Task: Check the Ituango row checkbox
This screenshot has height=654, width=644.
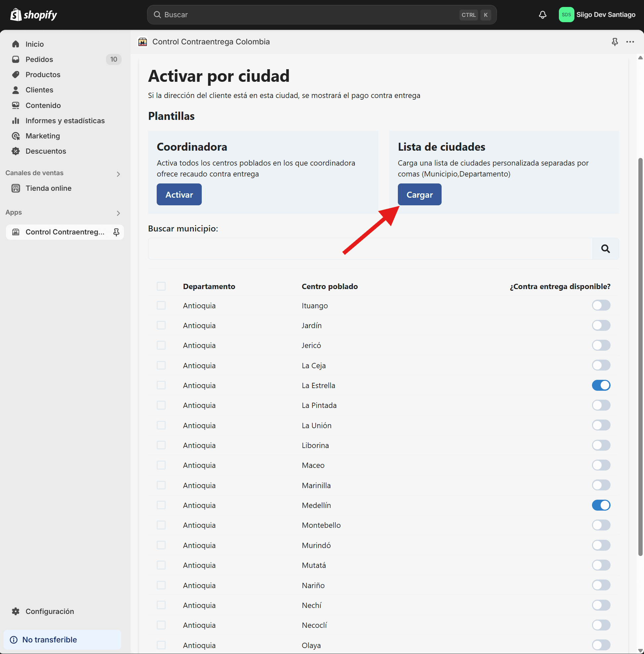Action: click(161, 305)
